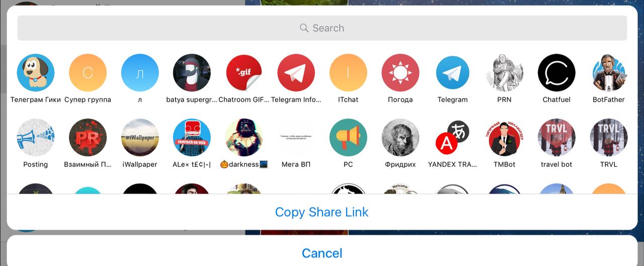644x266 pixels.
Task: Select the TMBot avatar
Action: (505, 138)
